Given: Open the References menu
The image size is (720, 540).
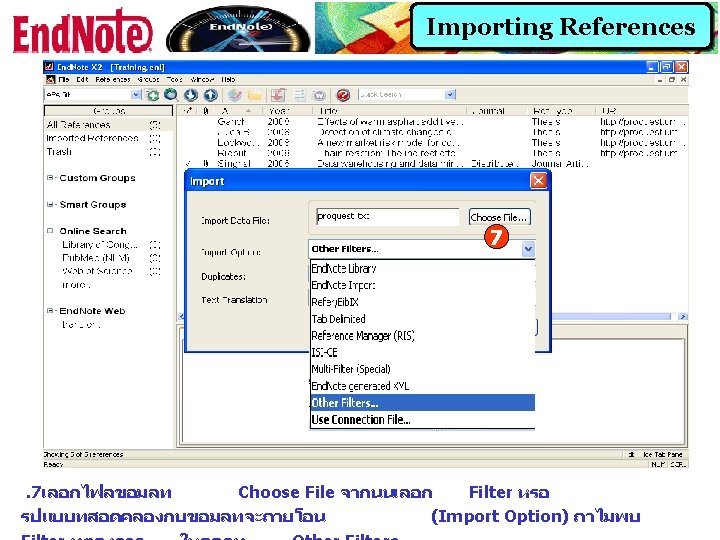Looking at the screenshot, I should click(112, 79).
